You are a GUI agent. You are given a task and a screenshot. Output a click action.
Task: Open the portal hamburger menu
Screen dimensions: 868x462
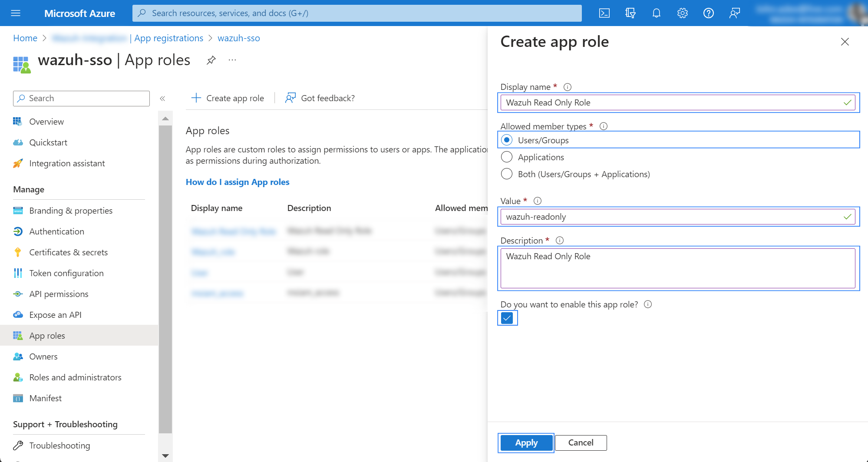pos(16,13)
